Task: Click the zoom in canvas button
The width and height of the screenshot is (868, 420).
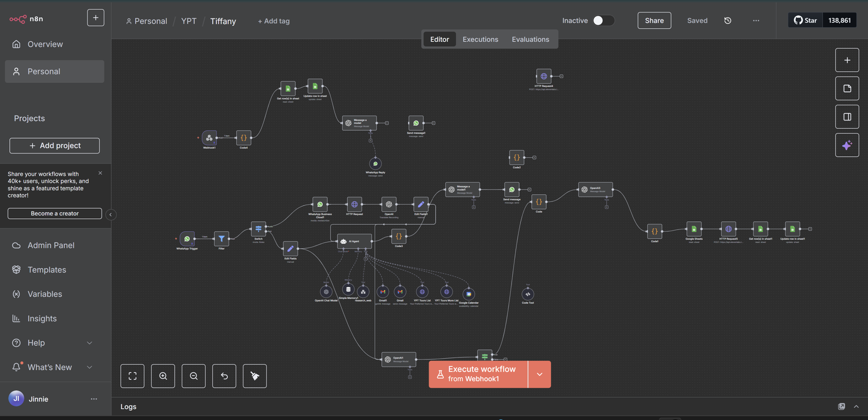Action: 163,376
